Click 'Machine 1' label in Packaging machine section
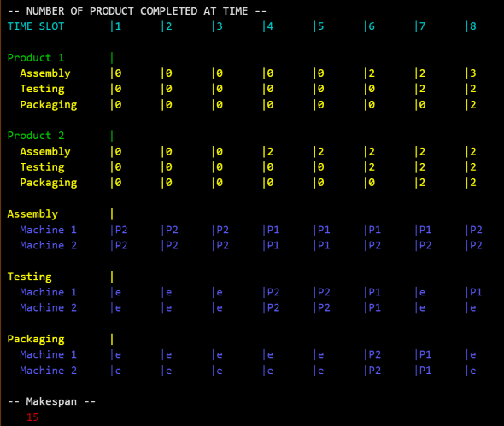 [x=48, y=354]
